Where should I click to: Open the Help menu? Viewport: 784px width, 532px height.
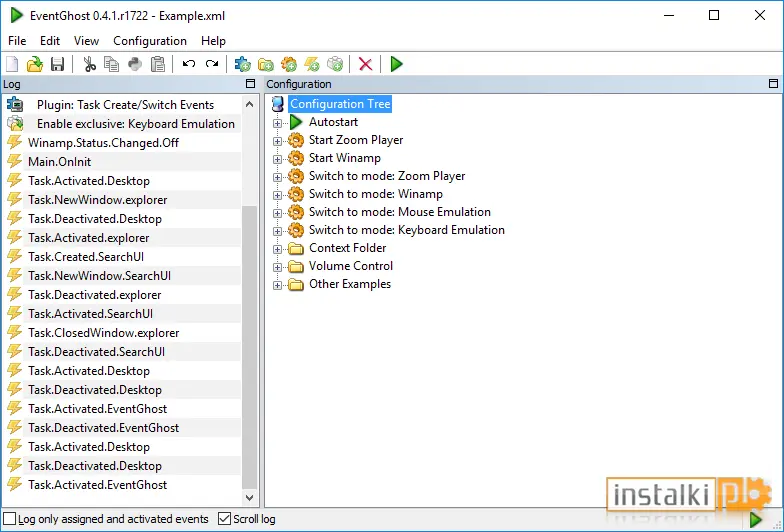[214, 40]
